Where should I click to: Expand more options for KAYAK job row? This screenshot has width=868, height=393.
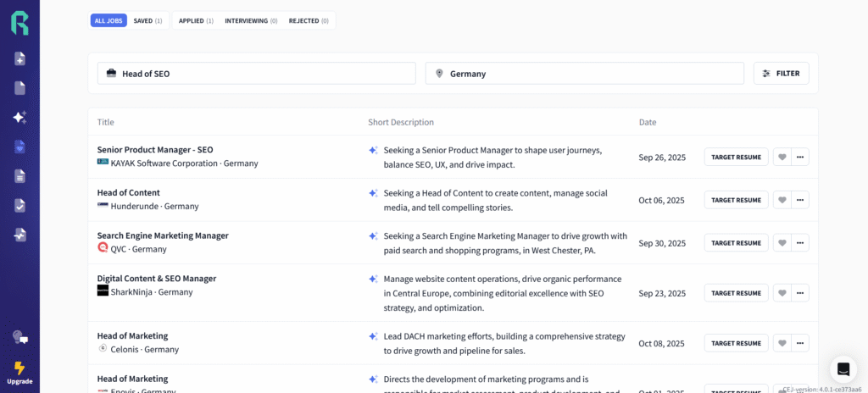800,157
